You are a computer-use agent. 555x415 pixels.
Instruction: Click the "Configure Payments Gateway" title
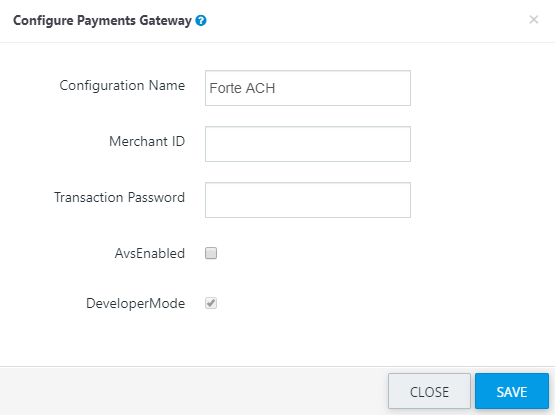pos(102,21)
